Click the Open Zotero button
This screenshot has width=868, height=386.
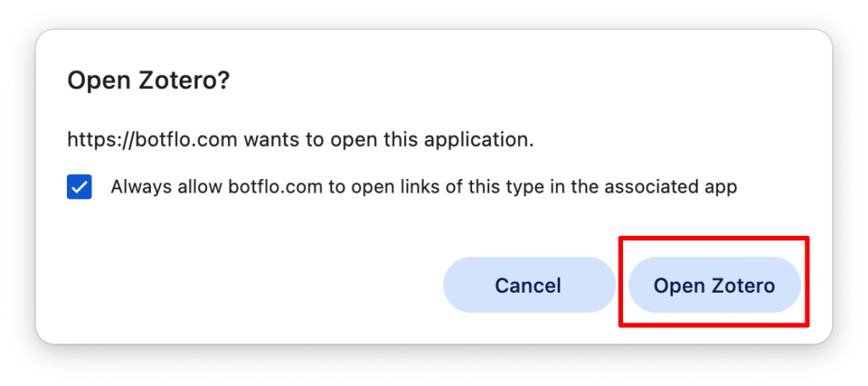714,286
